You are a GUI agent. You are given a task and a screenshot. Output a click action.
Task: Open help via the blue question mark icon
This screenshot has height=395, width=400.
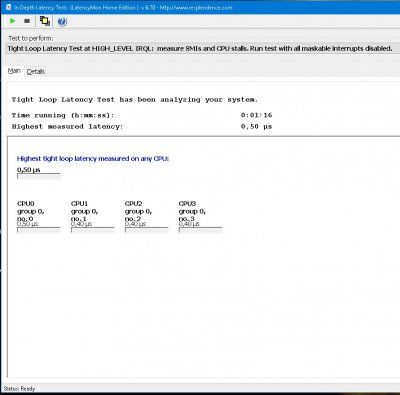62,21
